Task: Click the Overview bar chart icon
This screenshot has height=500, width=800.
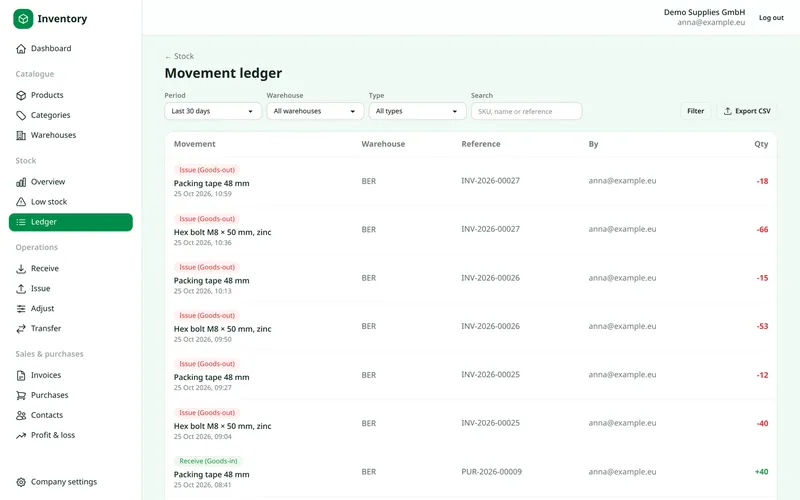Action: click(21, 182)
